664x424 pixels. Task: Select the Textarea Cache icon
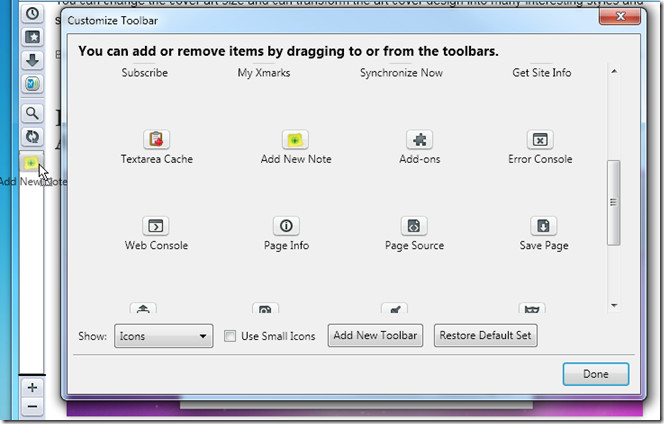[x=156, y=139]
